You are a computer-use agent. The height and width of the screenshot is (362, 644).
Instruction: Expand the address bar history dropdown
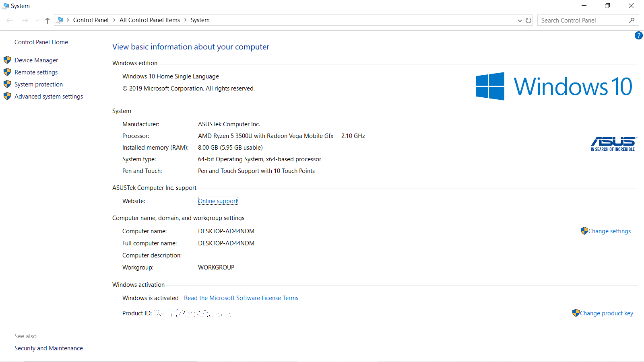click(520, 21)
